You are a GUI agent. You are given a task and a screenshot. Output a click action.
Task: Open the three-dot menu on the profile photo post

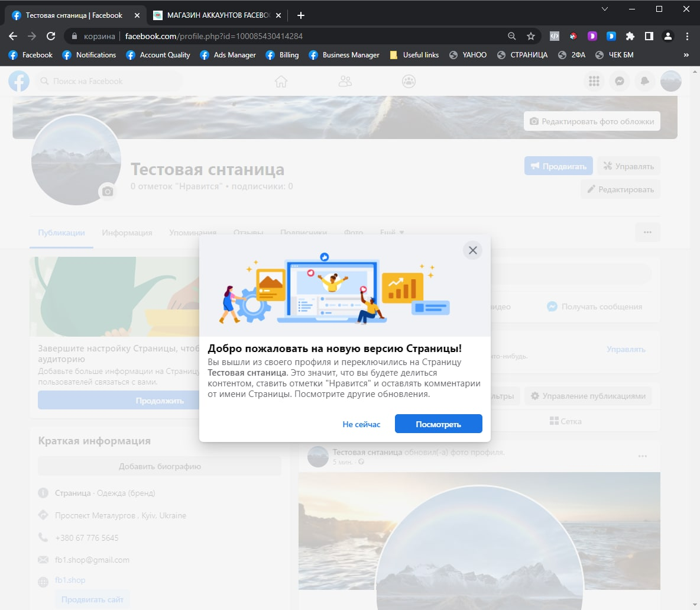tap(643, 456)
